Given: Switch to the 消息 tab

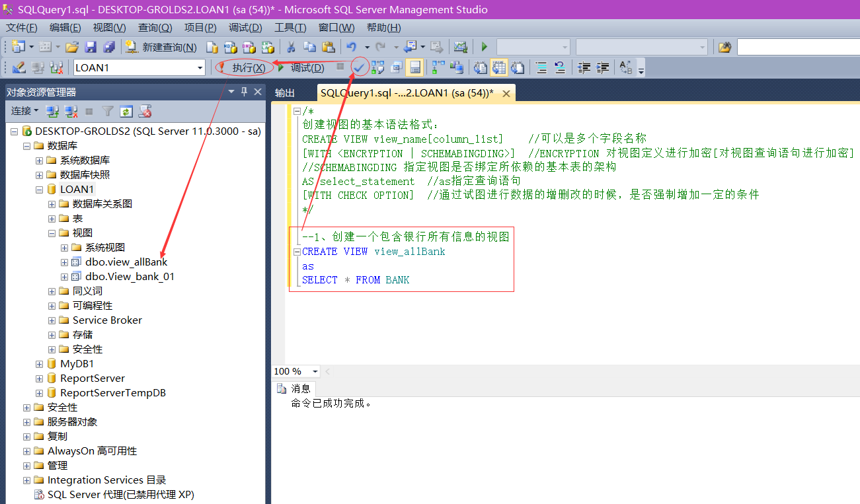Looking at the screenshot, I should click(x=299, y=388).
